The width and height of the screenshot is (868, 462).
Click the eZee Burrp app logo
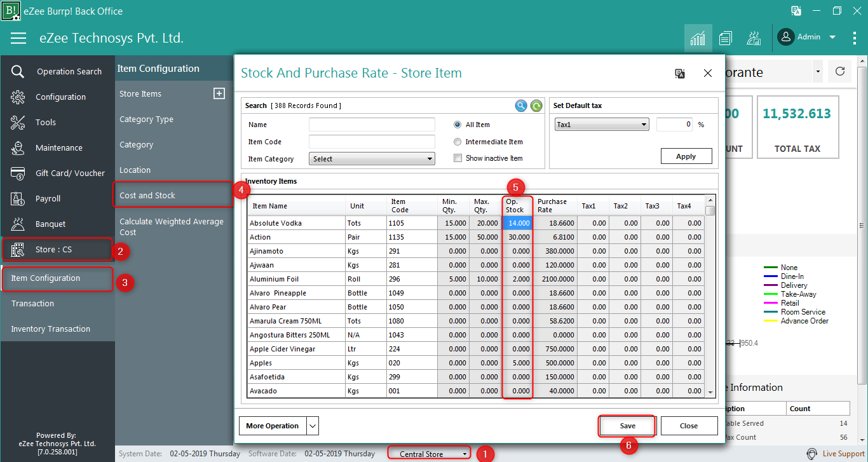click(x=11, y=11)
